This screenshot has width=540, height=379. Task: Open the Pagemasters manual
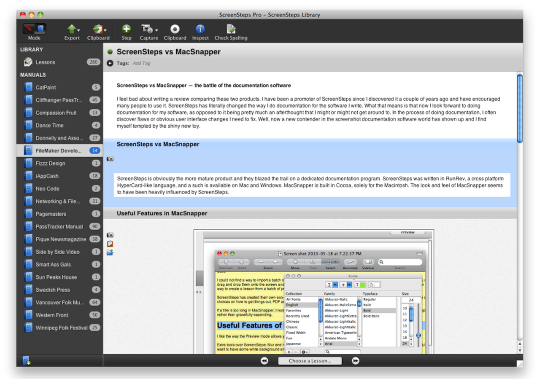(59, 214)
